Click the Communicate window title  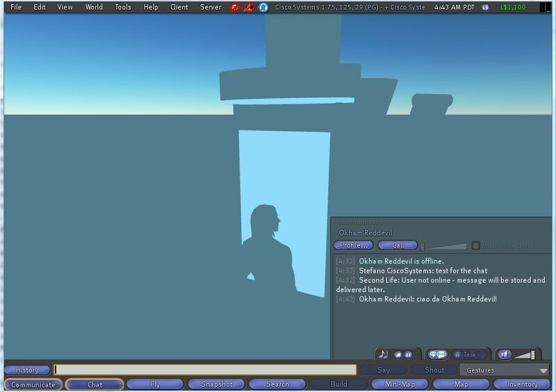coord(360,222)
